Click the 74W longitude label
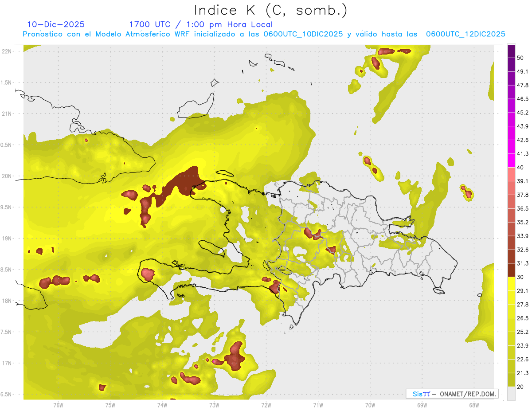This screenshot has height=411, width=532. coord(162,405)
